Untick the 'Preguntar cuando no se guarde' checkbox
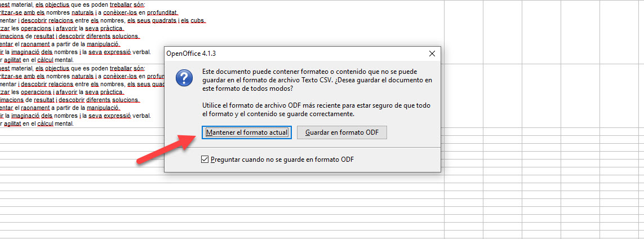The image size is (644, 239). coord(205,160)
